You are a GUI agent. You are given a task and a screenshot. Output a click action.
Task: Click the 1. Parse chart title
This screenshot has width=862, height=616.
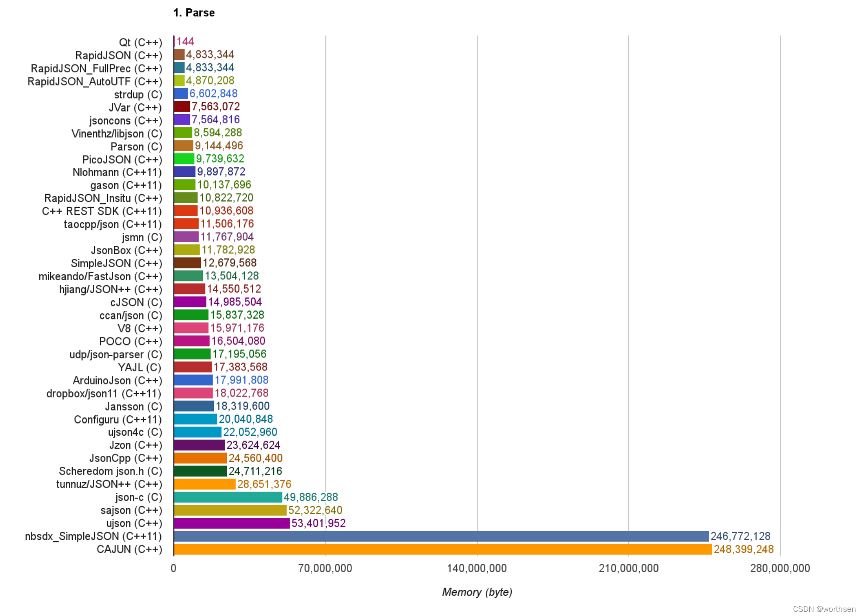[x=194, y=13]
